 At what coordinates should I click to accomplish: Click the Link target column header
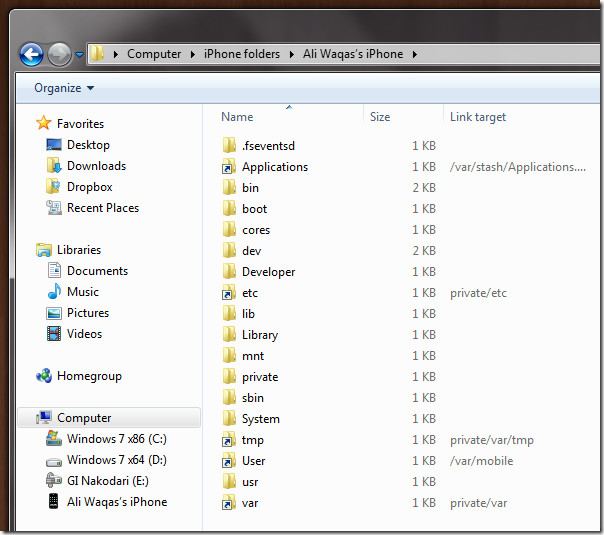[478, 117]
